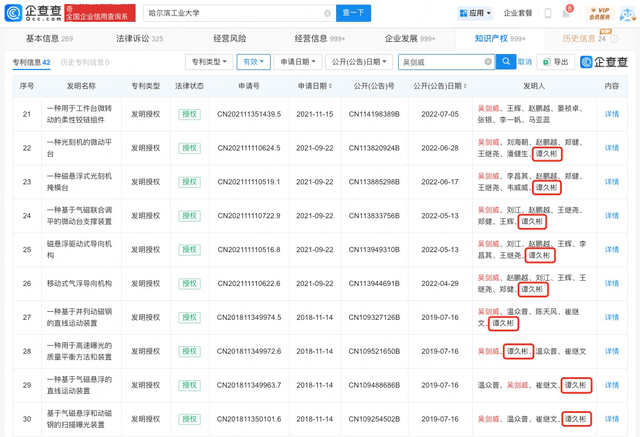Image resolution: width=640 pixels, height=437 pixels.
Task: Clear the 吴剑威 filter text with the X icon
Action: pos(489,62)
